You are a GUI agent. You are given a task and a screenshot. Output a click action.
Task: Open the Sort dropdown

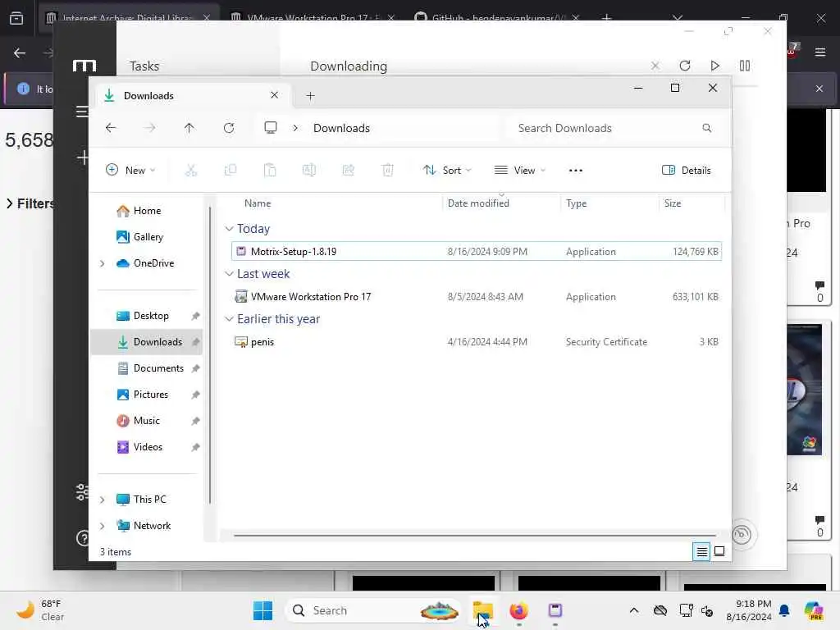pyautogui.click(x=447, y=171)
